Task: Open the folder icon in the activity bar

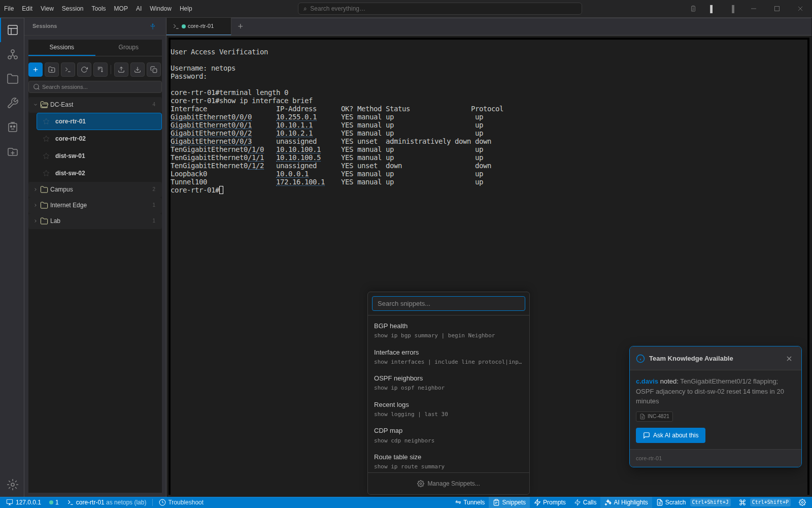Action: (x=13, y=79)
